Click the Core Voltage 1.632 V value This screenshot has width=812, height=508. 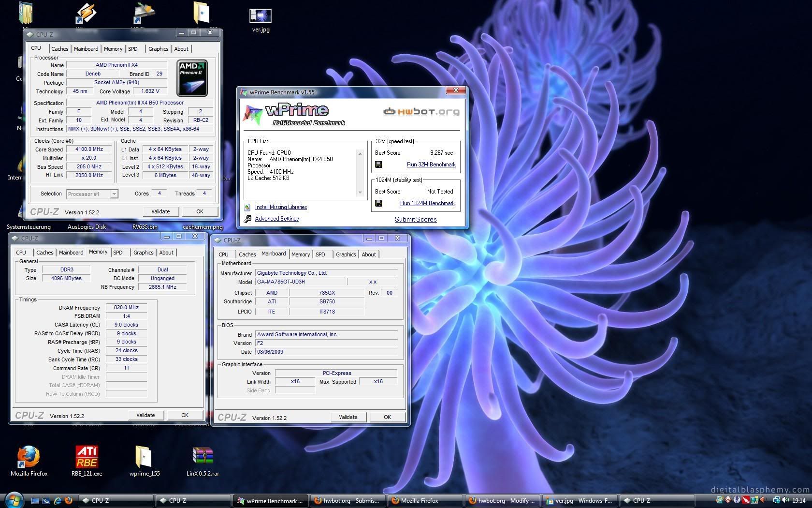150,91
